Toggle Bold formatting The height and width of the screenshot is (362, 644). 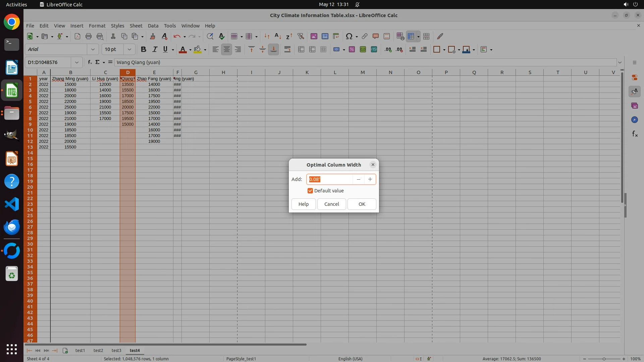[143, 49]
